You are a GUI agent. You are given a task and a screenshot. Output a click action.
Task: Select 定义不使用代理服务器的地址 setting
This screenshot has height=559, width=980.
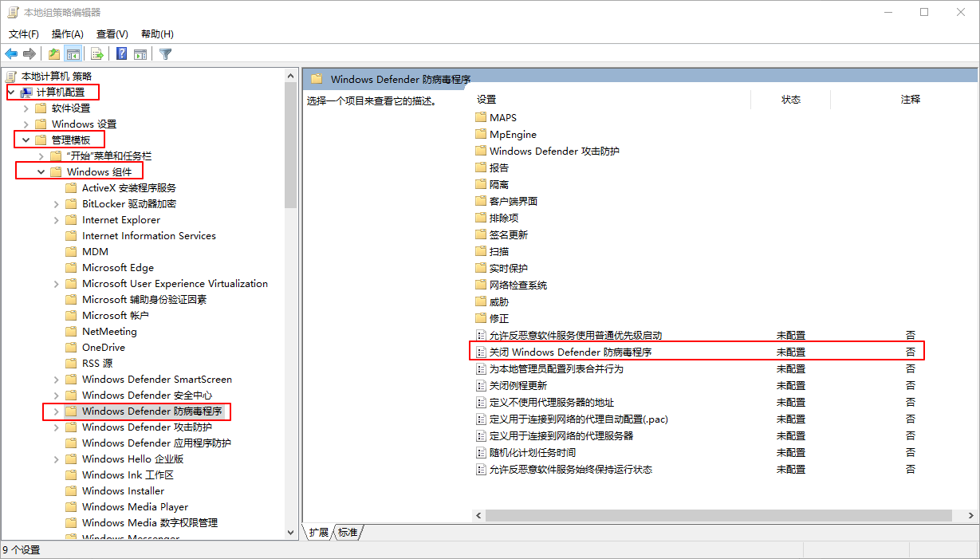click(x=552, y=402)
